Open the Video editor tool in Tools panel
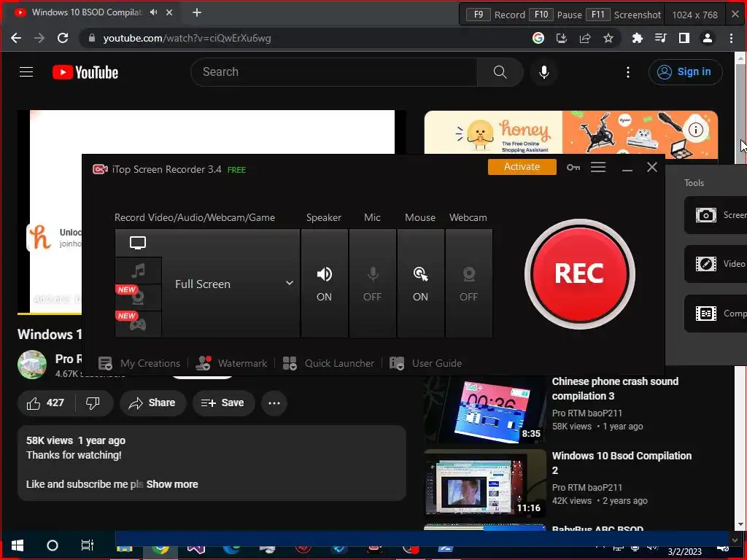 716,264
